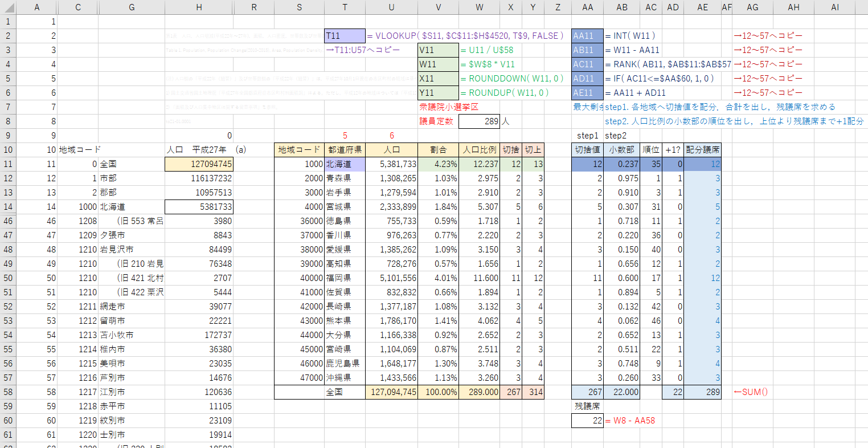Select column header AA
This screenshot has width=868, height=448.
tap(588, 7)
